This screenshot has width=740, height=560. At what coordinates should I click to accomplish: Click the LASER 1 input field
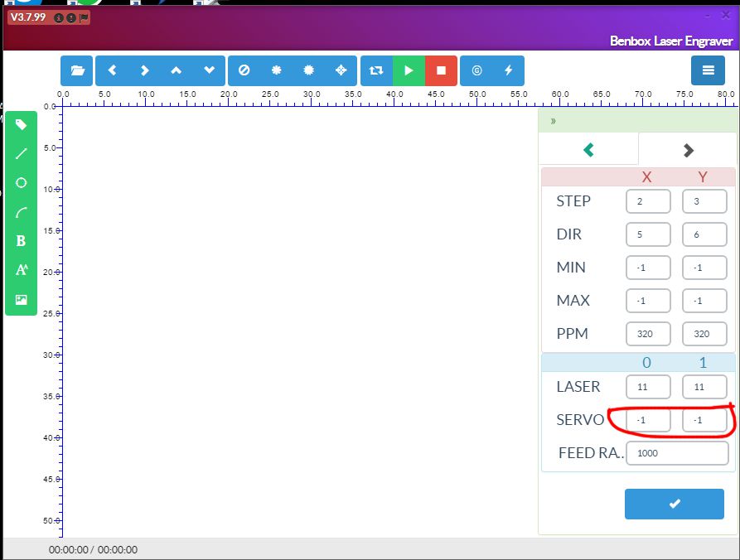(x=704, y=387)
